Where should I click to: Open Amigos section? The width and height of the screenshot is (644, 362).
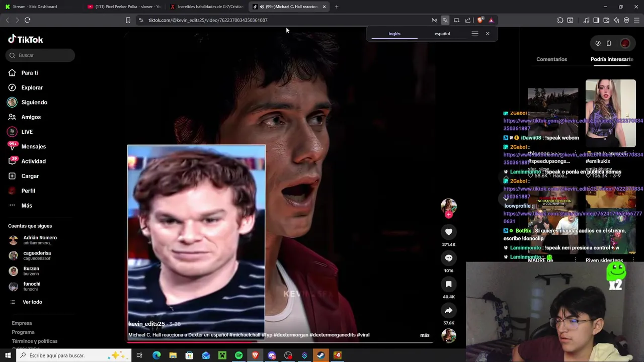[x=31, y=117]
